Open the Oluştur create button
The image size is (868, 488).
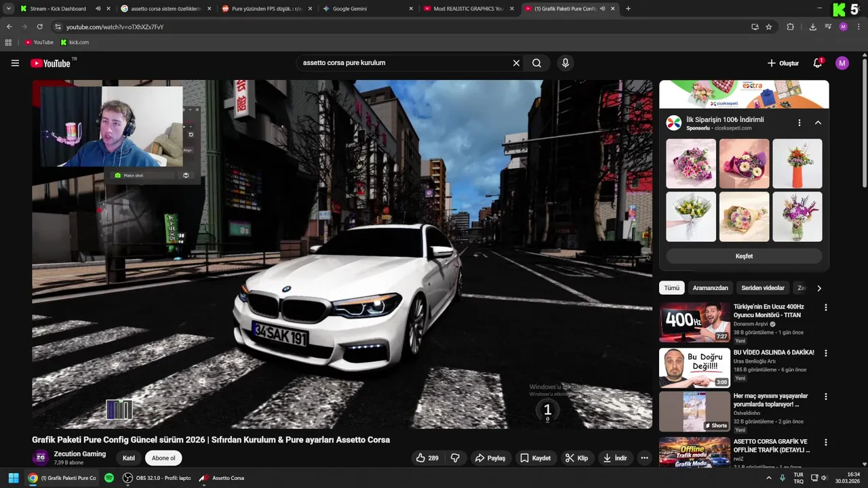pyautogui.click(x=783, y=63)
